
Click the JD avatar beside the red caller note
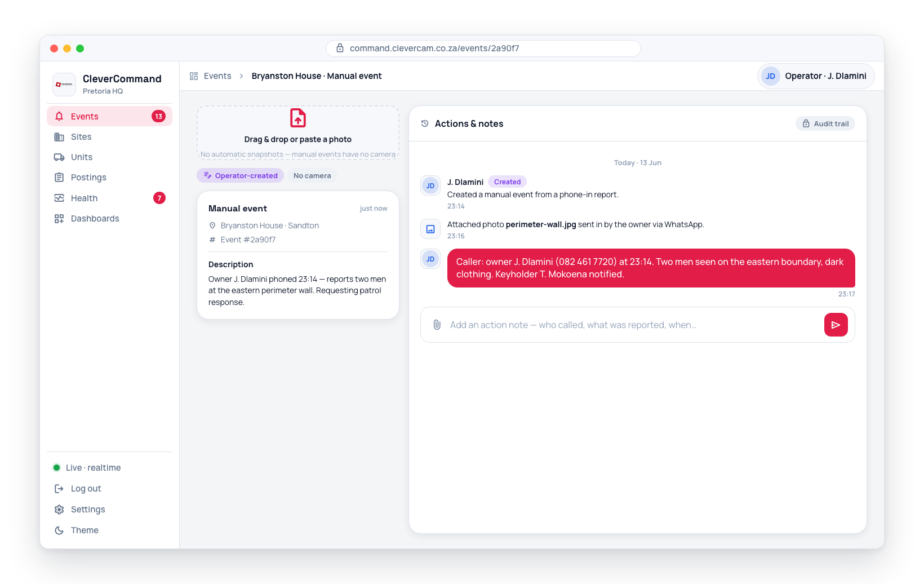(x=430, y=259)
